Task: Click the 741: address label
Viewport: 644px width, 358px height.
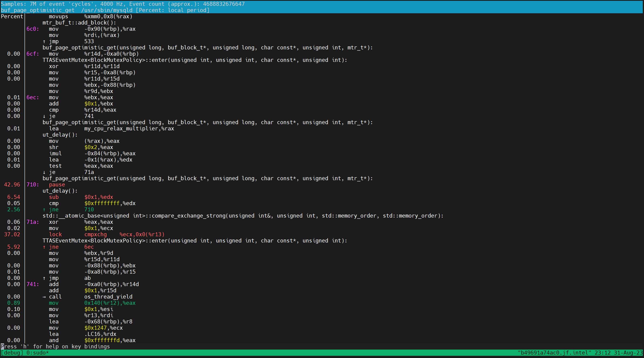Action: coord(33,284)
